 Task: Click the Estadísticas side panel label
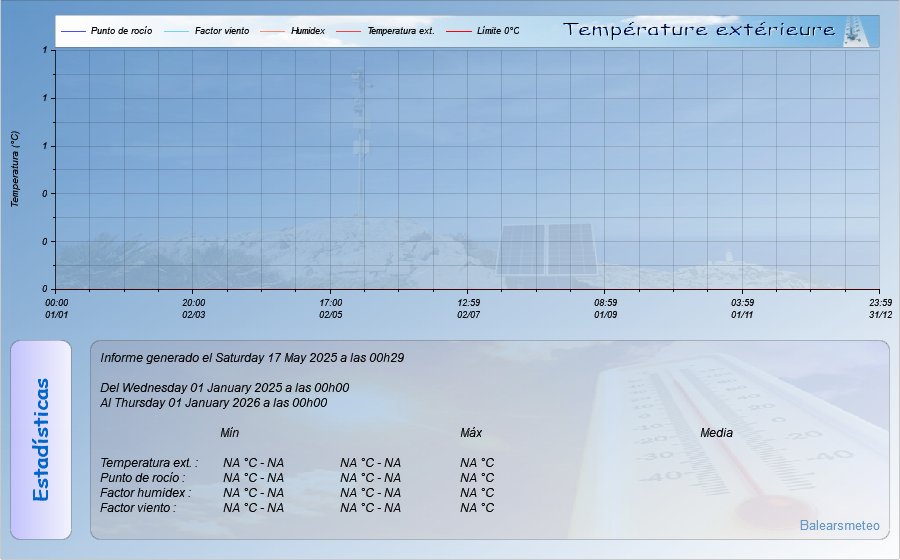[41, 440]
